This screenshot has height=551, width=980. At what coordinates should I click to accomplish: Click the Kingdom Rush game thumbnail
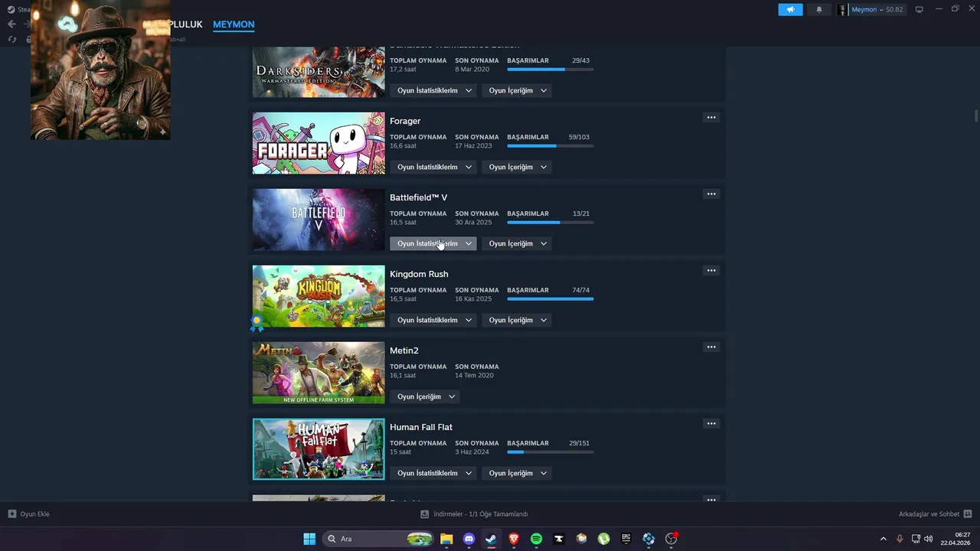(318, 296)
